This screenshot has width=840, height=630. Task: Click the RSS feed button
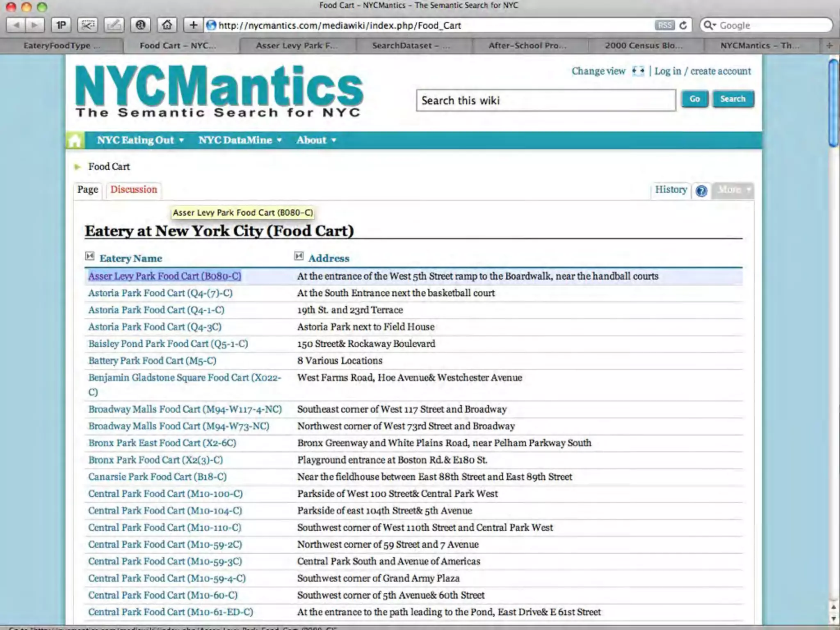pyautogui.click(x=664, y=25)
